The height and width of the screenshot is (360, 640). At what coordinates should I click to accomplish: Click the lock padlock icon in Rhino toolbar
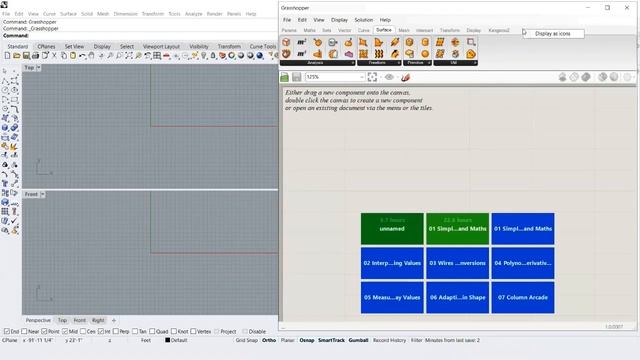[x=213, y=56]
